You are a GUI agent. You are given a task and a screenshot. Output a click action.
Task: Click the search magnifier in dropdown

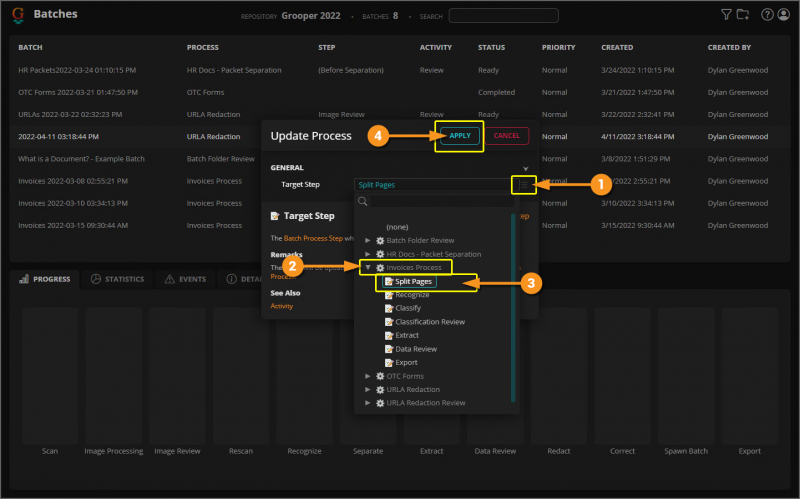[363, 201]
